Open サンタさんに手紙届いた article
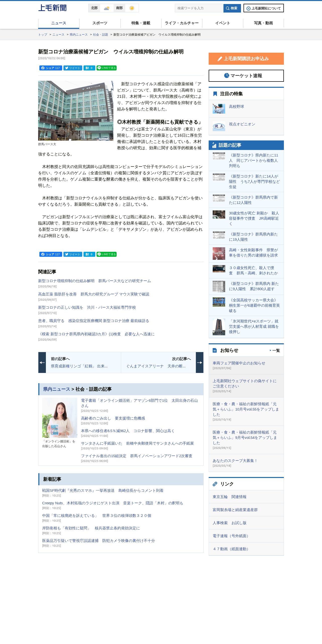 pos(137,443)
